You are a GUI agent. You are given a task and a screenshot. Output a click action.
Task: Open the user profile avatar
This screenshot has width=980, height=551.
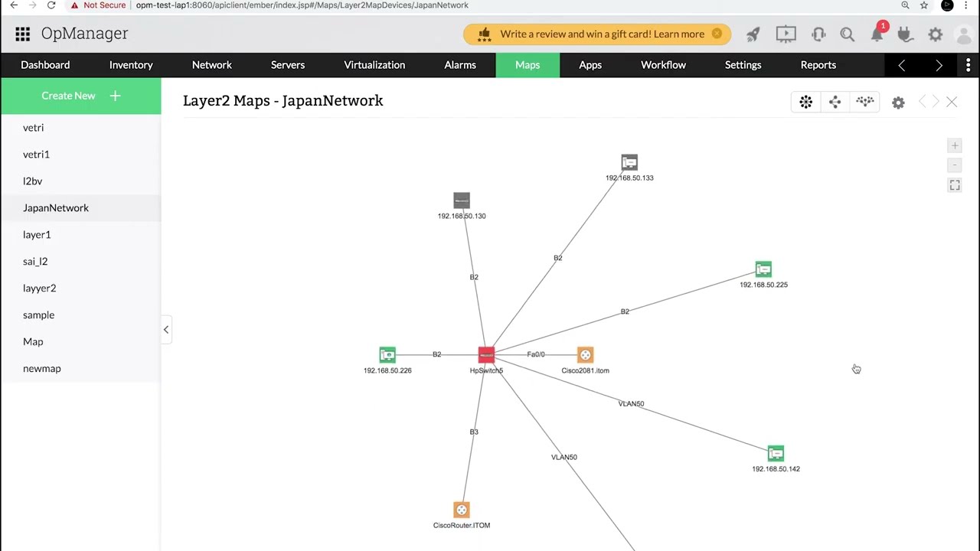[x=965, y=34]
